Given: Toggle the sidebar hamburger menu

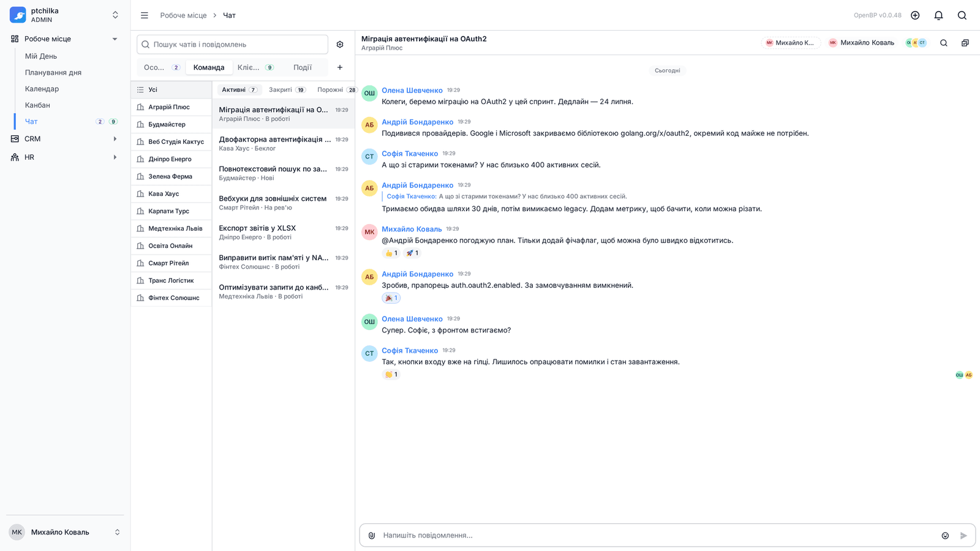Looking at the screenshot, I should (x=145, y=15).
